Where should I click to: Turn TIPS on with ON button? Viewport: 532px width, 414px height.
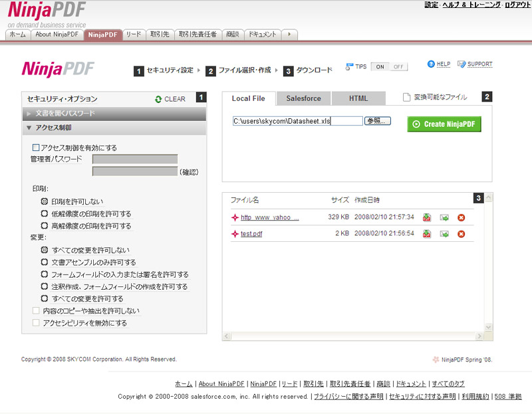pyautogui.click(x=380, y=67)
